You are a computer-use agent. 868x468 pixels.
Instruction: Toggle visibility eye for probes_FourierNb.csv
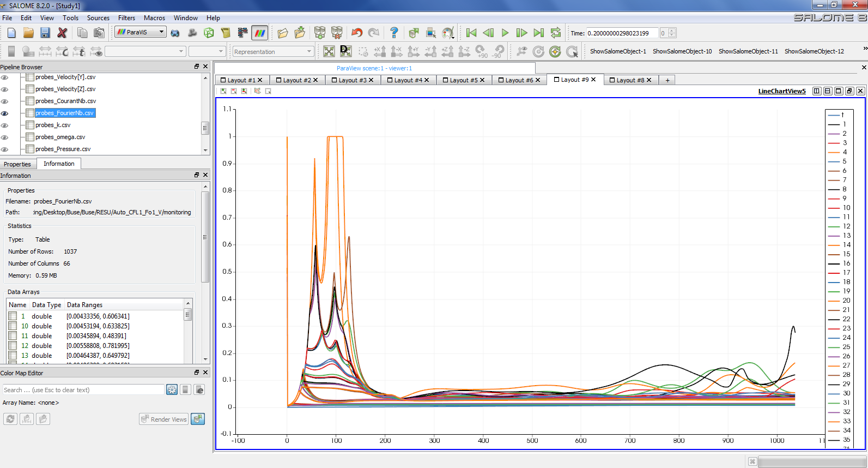pos(5,113)
